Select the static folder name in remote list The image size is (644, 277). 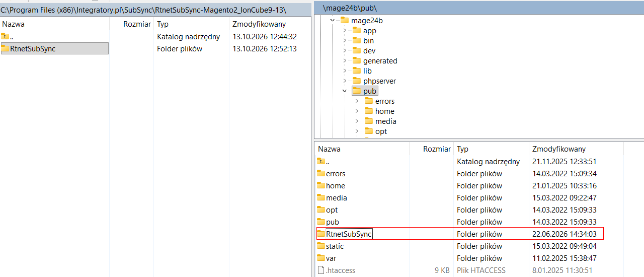coord(335,246)
